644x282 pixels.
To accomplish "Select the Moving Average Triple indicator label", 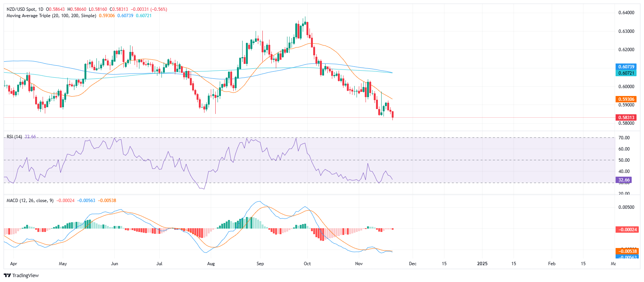I will pos(51,16).
